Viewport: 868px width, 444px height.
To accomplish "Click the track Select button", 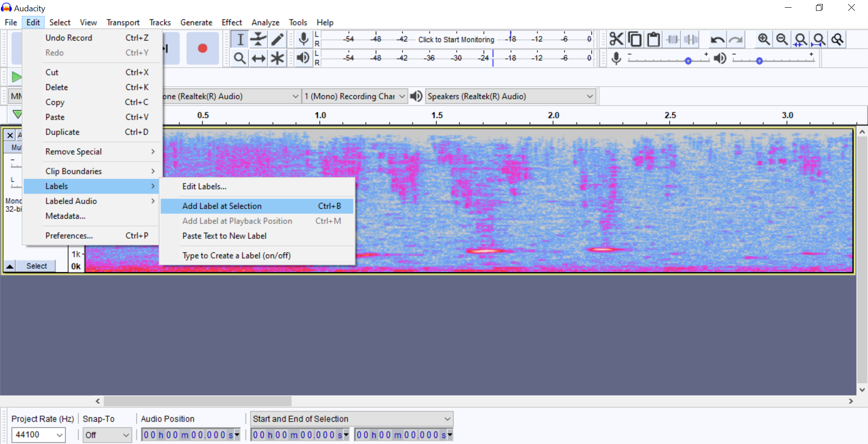I will 36,266.
